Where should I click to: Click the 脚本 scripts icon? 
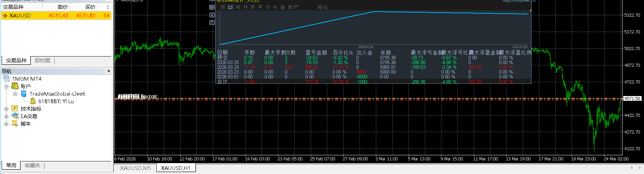15,124
